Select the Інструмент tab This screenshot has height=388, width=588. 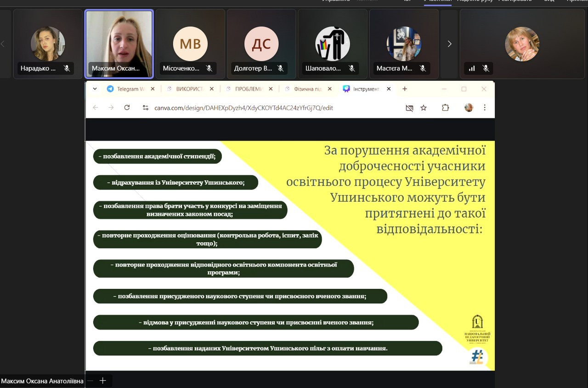[x=367, y=89]
